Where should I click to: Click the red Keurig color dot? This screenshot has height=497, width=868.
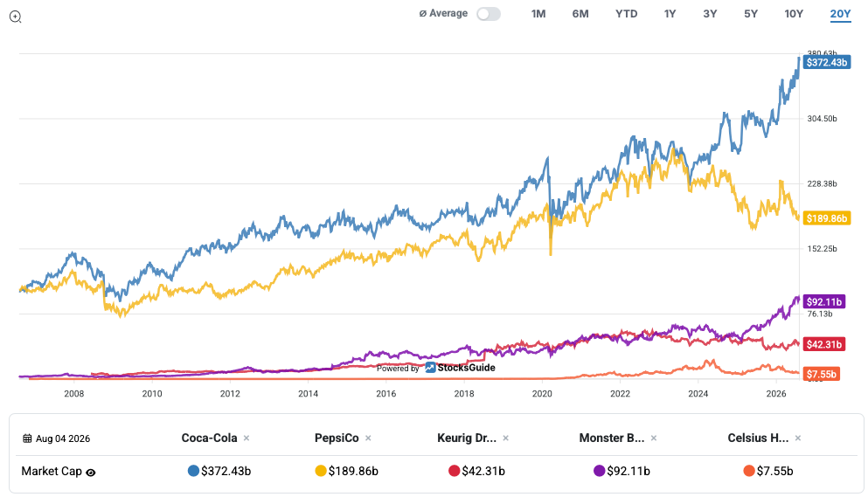(x=454, y=471)
